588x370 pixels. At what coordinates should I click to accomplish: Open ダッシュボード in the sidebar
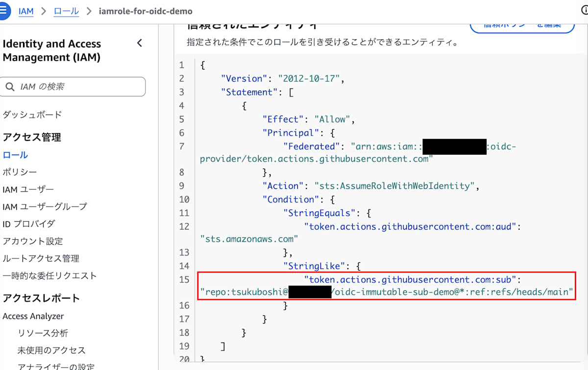32,115
